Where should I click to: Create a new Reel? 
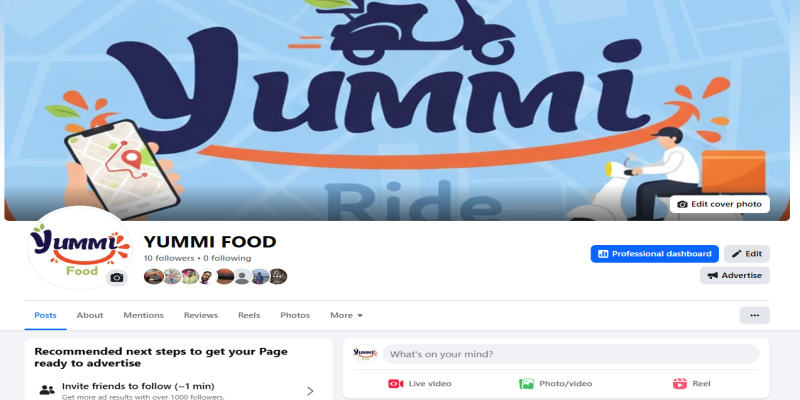(x=691, y=384)
